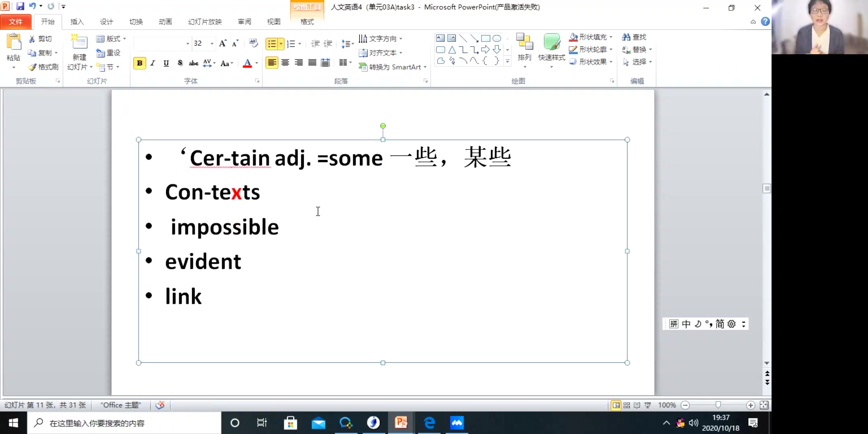Start the slide show from the status bar
868x434 pixels.
coord(648,405)
